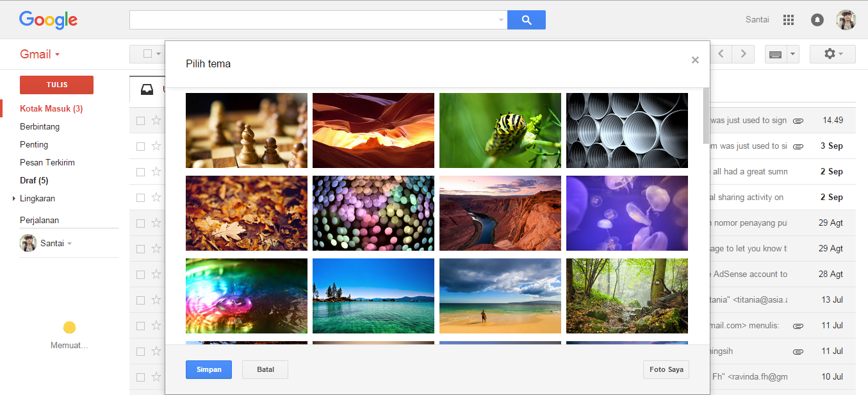Star the message dated 28 Agt
The image size is (868, 395).
click(x=156, y=274)
